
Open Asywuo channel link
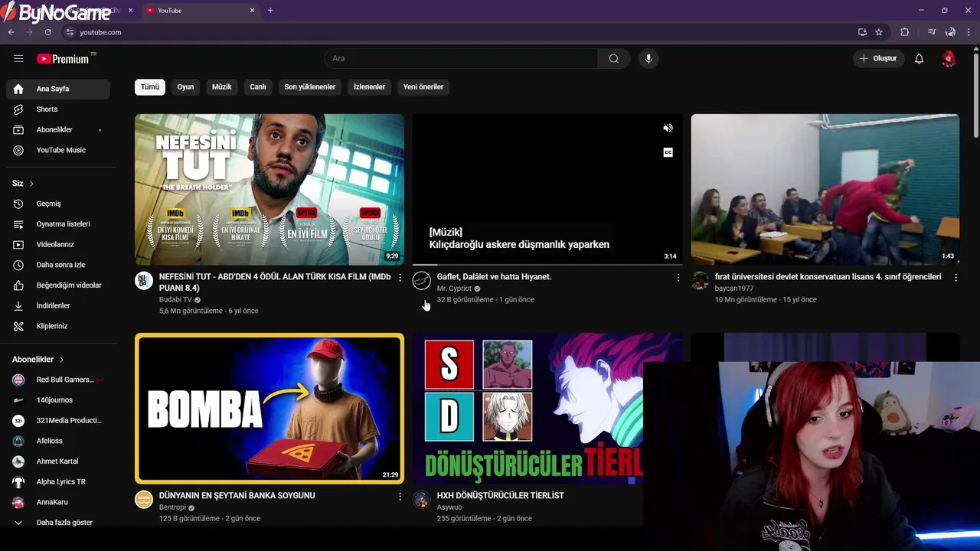(449, 507)
